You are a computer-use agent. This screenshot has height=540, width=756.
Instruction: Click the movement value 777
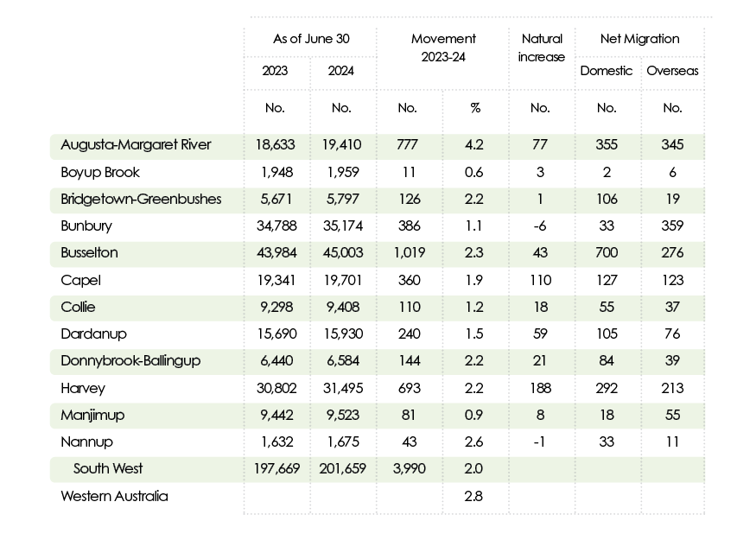(408, 145)
